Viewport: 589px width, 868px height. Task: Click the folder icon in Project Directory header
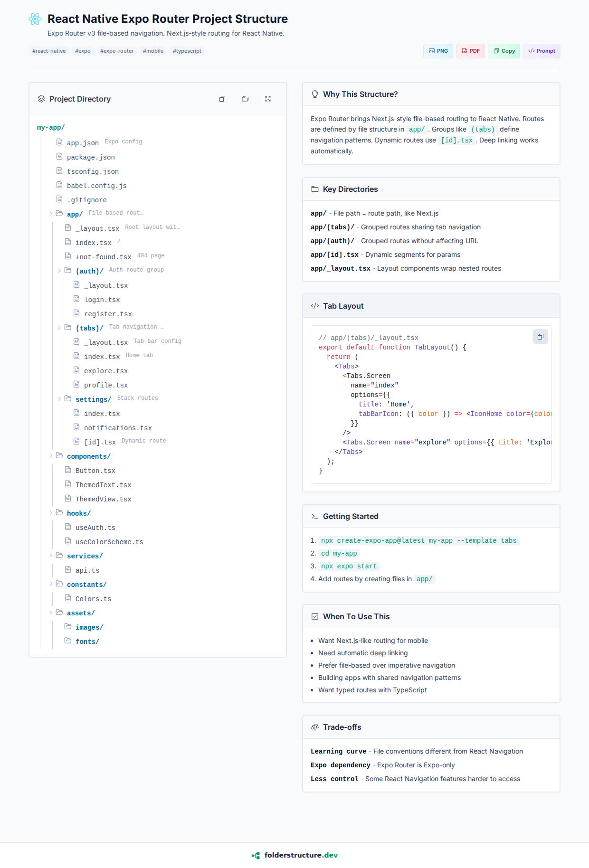coord(245,99)
